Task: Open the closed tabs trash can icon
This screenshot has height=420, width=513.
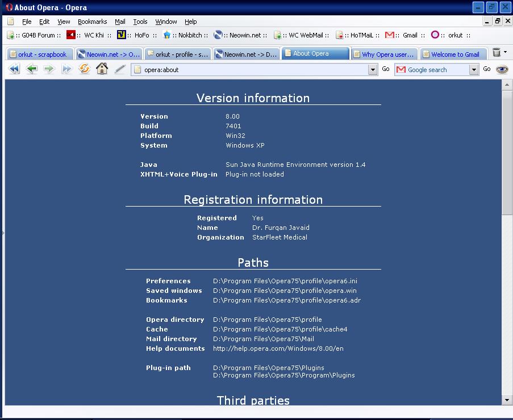Action: (497, 53)
